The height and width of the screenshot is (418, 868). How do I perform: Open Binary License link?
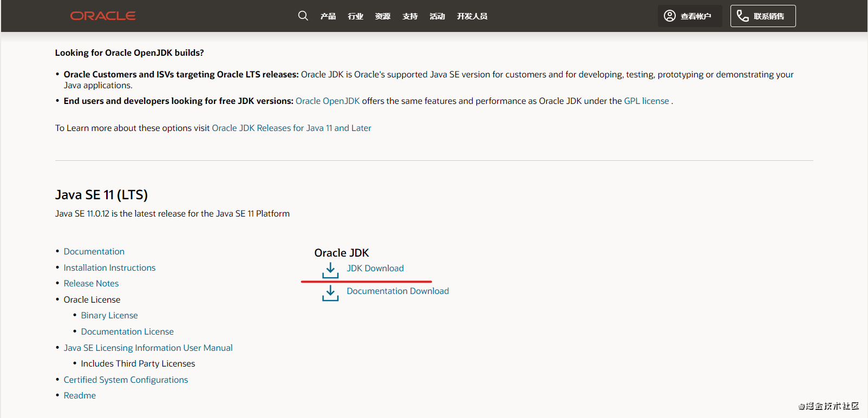(109, 315)
